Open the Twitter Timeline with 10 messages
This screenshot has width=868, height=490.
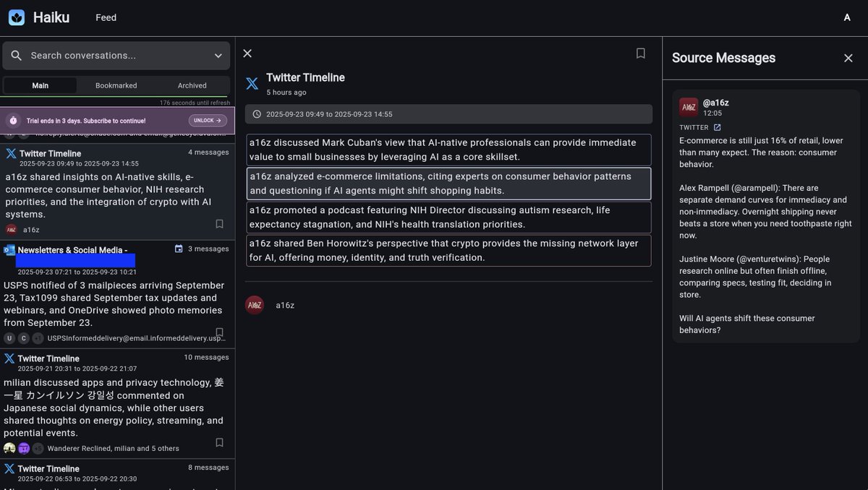click(117, 404)
